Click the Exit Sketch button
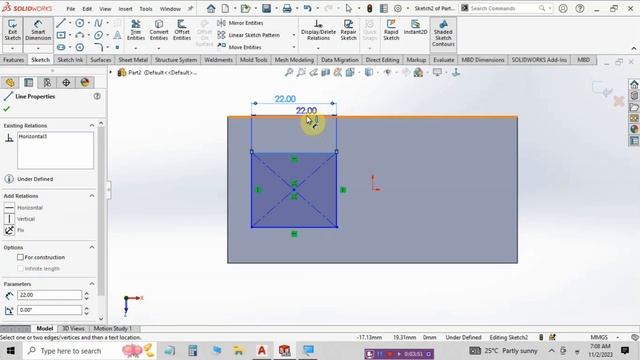 point(12,30)
